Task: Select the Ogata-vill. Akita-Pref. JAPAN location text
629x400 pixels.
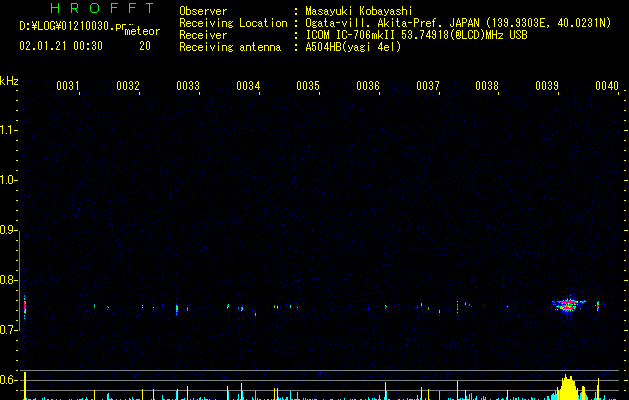Action: pyautogui.click(x=458, y=23)
